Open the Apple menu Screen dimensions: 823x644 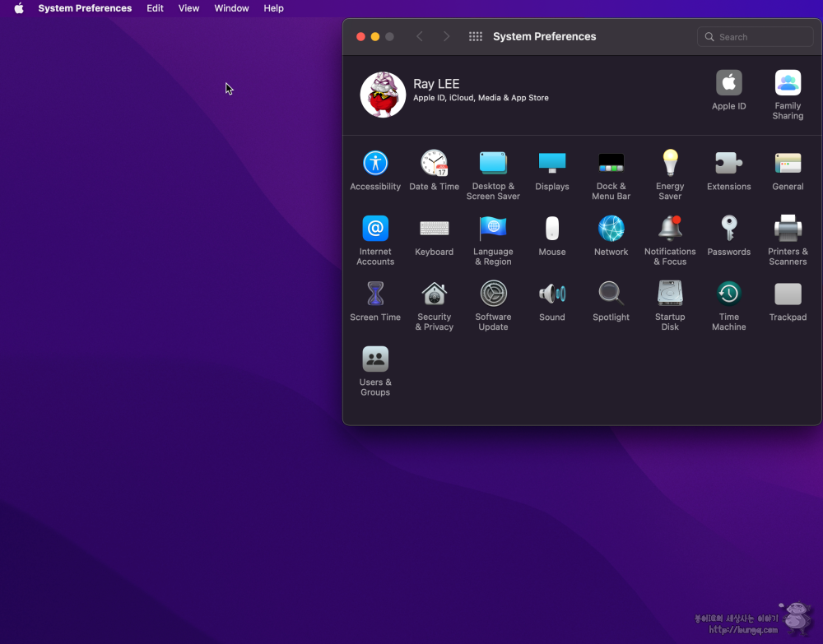(x=19, y=8)
